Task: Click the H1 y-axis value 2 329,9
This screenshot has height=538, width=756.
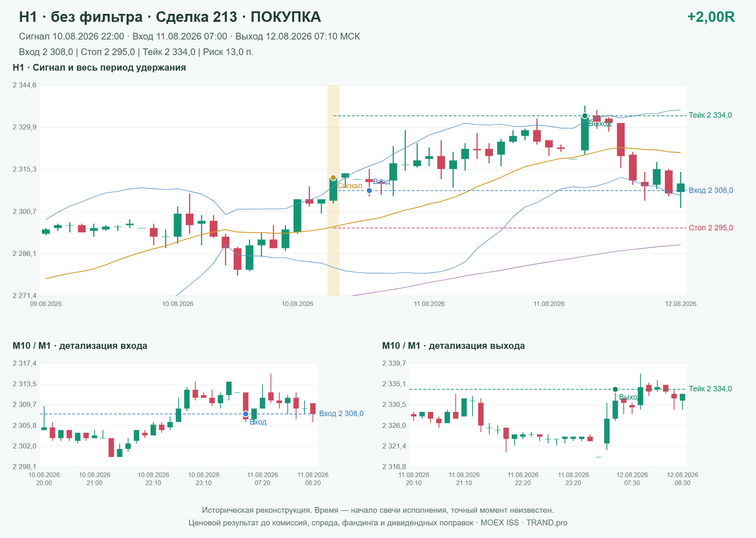Action: [x=24, y=127]
